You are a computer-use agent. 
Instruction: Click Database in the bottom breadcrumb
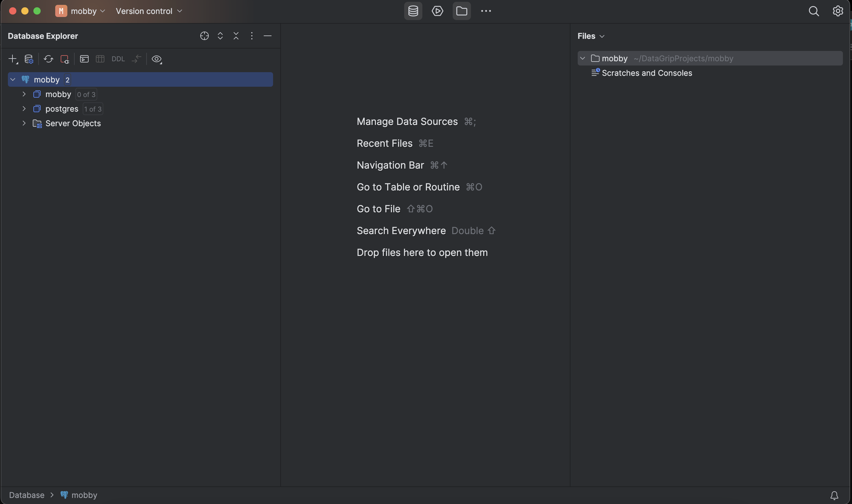pos(26,495)
